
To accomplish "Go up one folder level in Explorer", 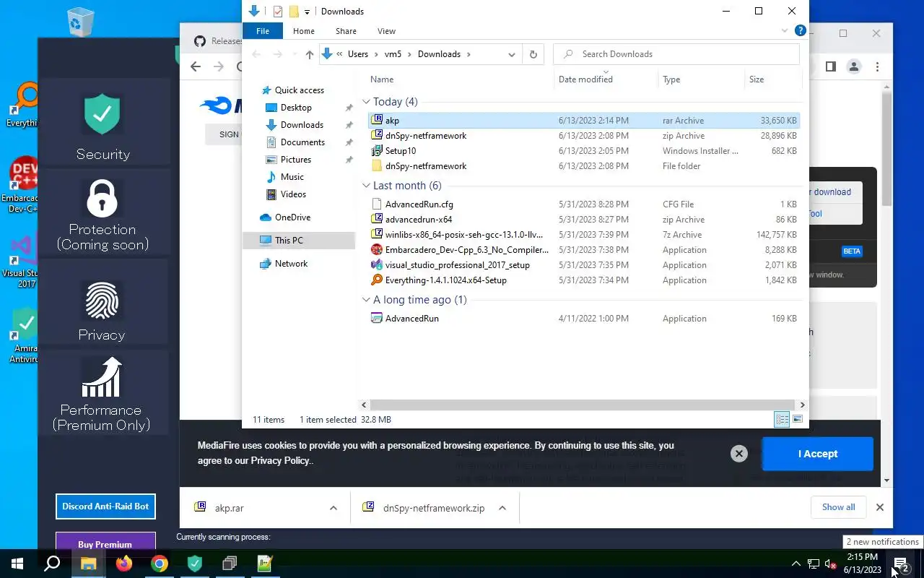I will click(310, 54).
